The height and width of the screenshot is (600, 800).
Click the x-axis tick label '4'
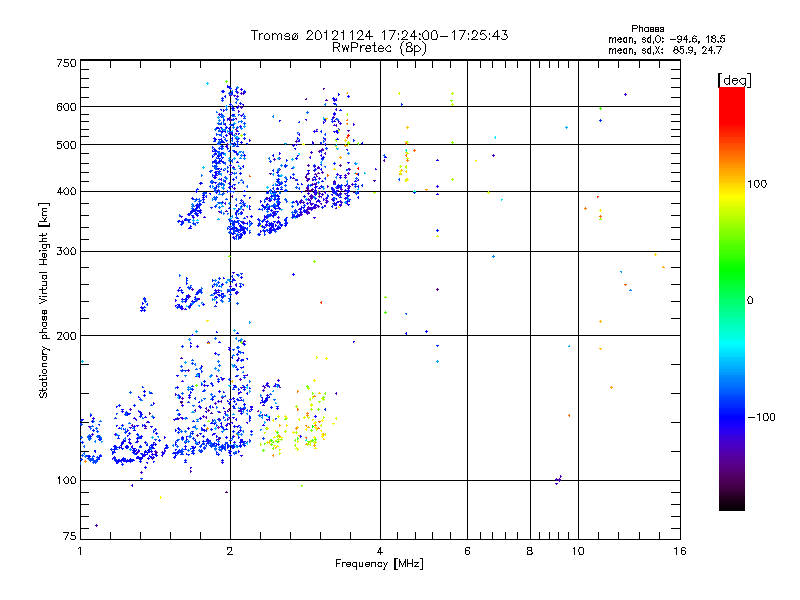[x=380, y=551]
